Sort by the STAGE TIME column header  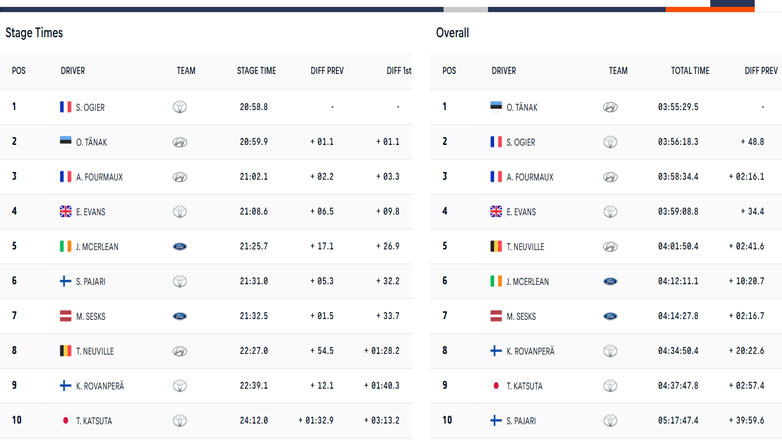[256, 71]
